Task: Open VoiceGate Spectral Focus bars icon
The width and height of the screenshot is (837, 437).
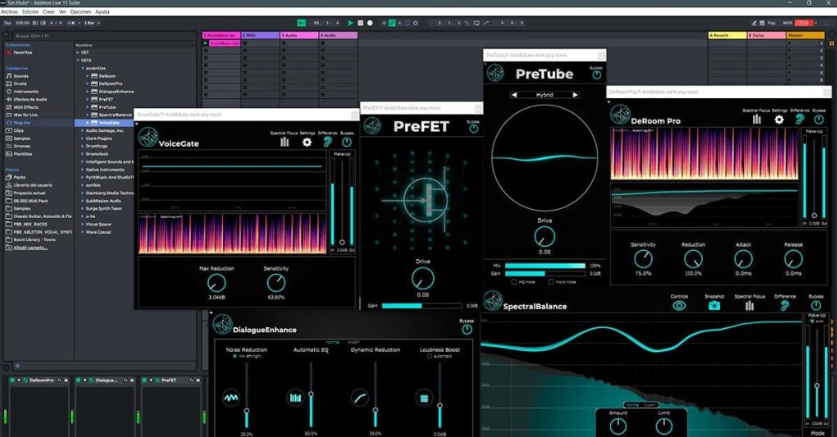Action: click(x=285, y=142)
